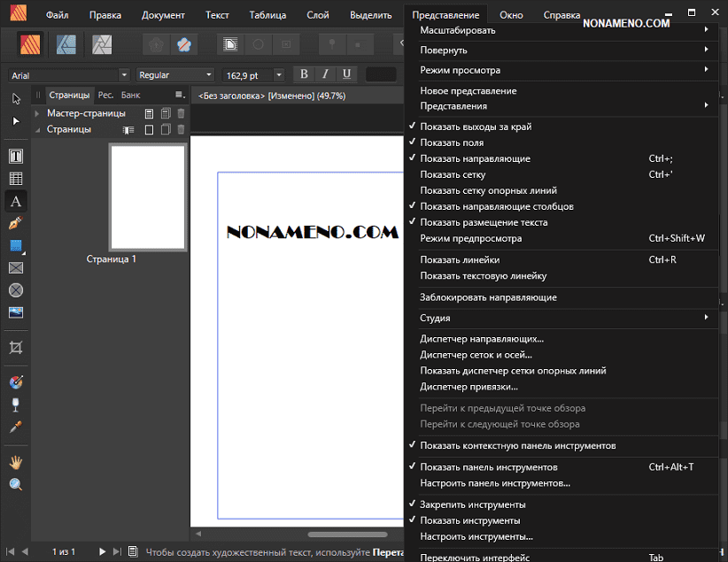Viewport: 728px width, 562px height.
Task: Select the Vector Crop tool
Action: click(x=16, y=347)
